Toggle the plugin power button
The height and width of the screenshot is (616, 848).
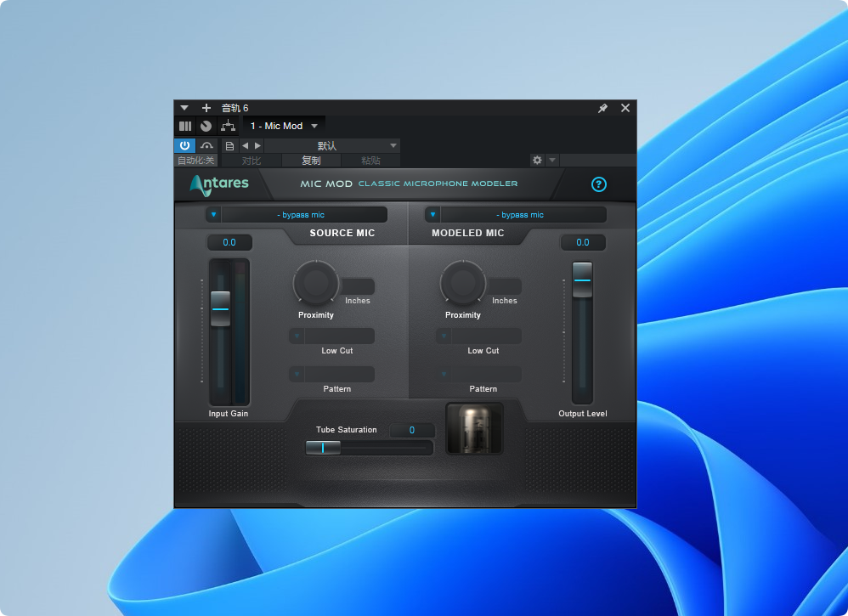point(184,145)
